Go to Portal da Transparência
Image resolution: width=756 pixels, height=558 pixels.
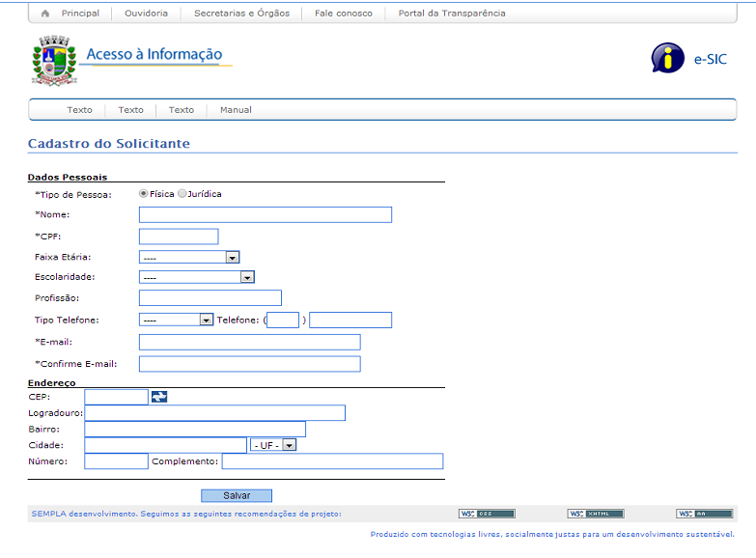[x=445, y=14]
